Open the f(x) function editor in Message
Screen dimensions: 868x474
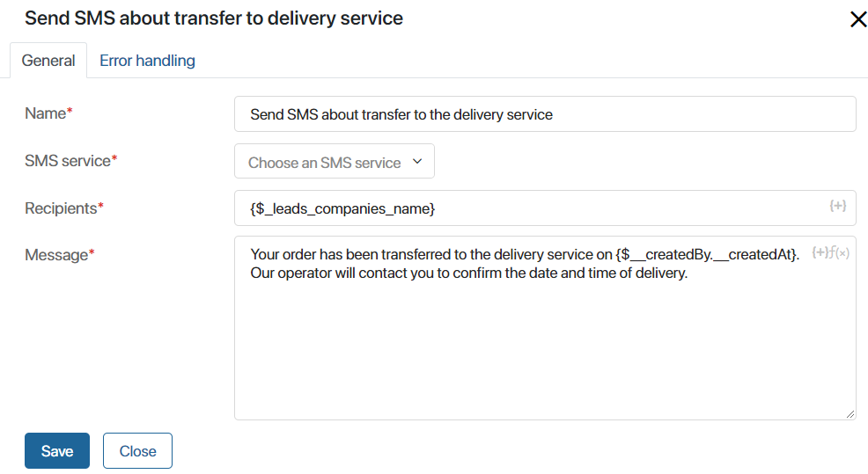[839, 252]
